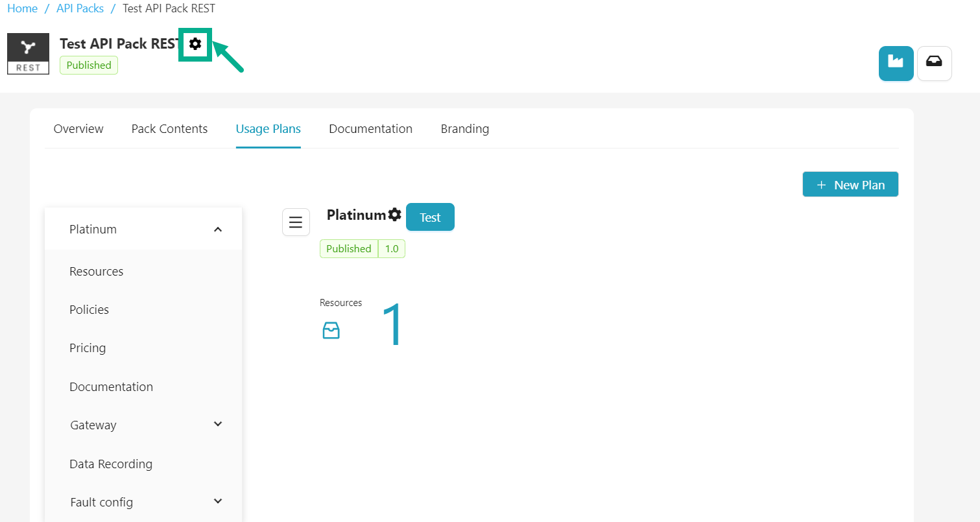Screen dimensions: 980x522
Task: Go to the Branding tab
Action: (x=464, y=129)
